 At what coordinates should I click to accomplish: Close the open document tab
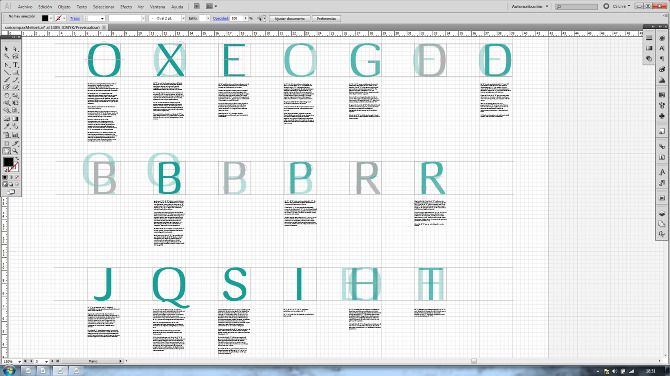pos(104,27)
